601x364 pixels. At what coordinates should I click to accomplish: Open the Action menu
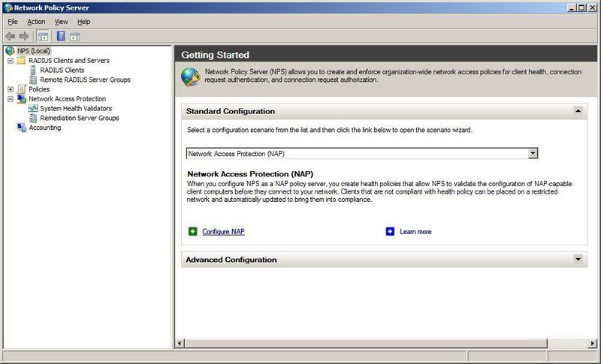tap(36, 22)
